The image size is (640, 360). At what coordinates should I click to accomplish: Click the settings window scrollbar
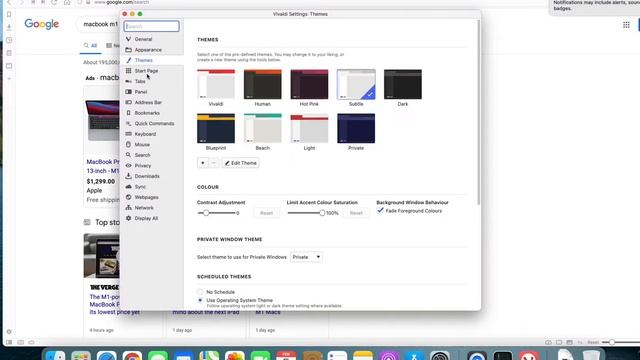478,112
